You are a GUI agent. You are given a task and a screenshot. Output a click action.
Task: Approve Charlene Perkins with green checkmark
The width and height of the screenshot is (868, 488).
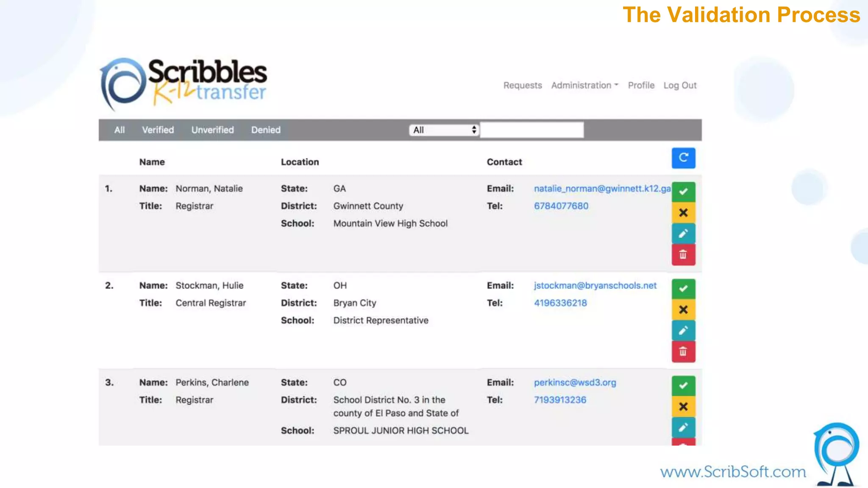tap(683, 386)
